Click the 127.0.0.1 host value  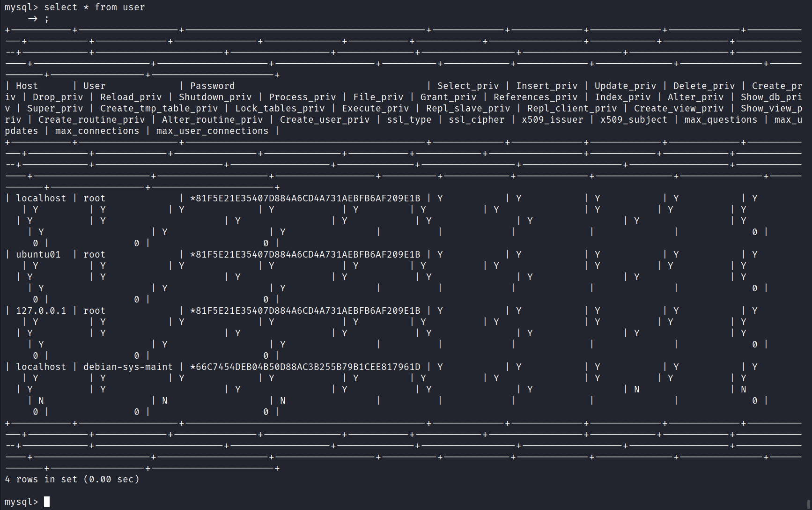[41, 310]
